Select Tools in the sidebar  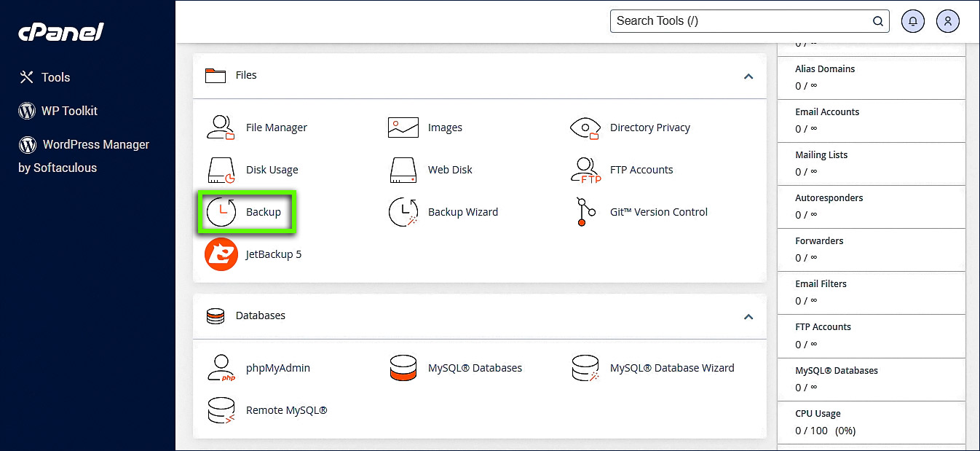tap(55, 77)
